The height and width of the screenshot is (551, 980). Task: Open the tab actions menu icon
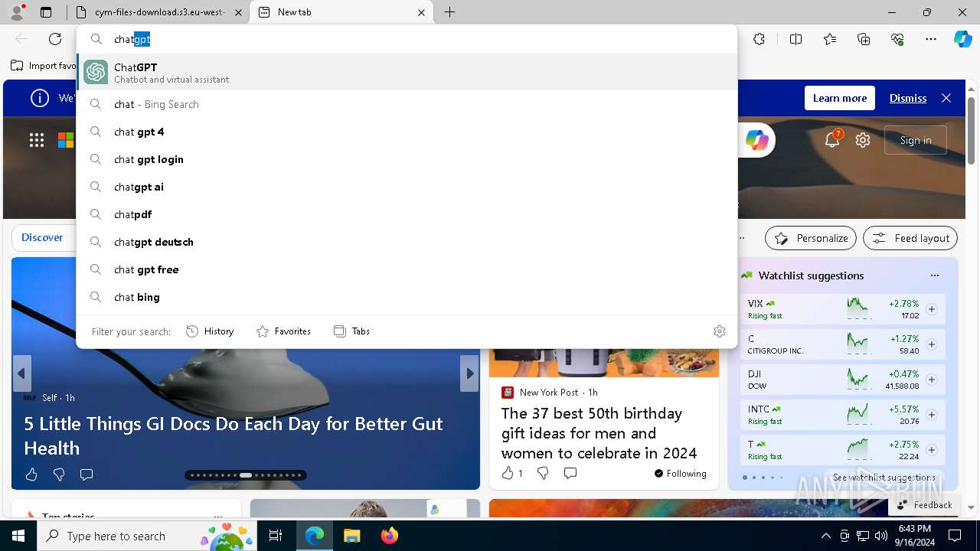click(x=46, y=12)
